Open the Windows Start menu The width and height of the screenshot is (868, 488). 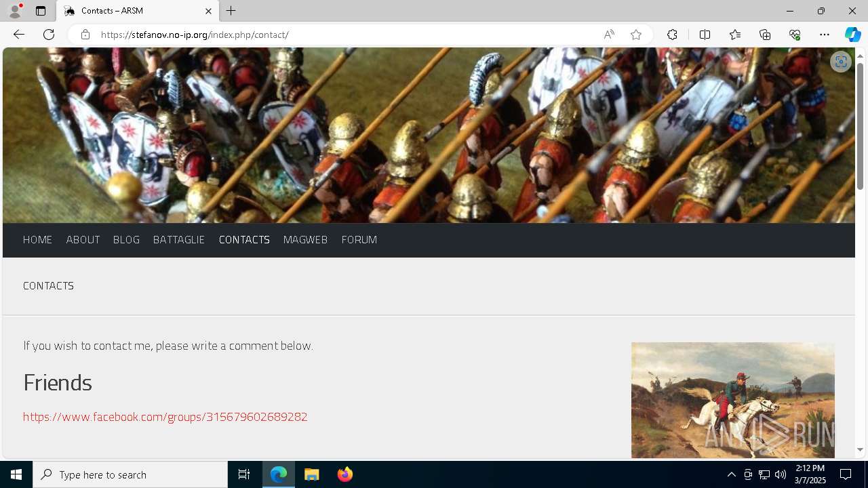coord(16,474)
